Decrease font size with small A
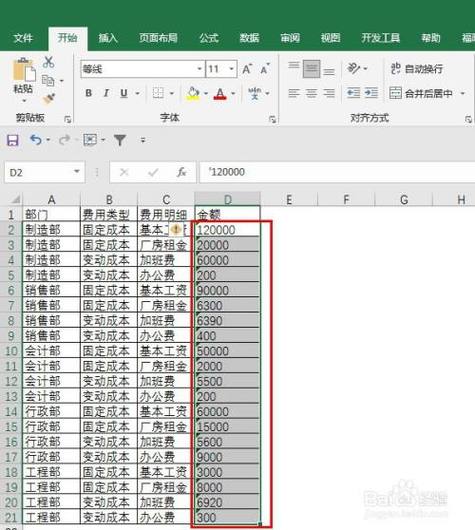 click(x=265, y=69)
